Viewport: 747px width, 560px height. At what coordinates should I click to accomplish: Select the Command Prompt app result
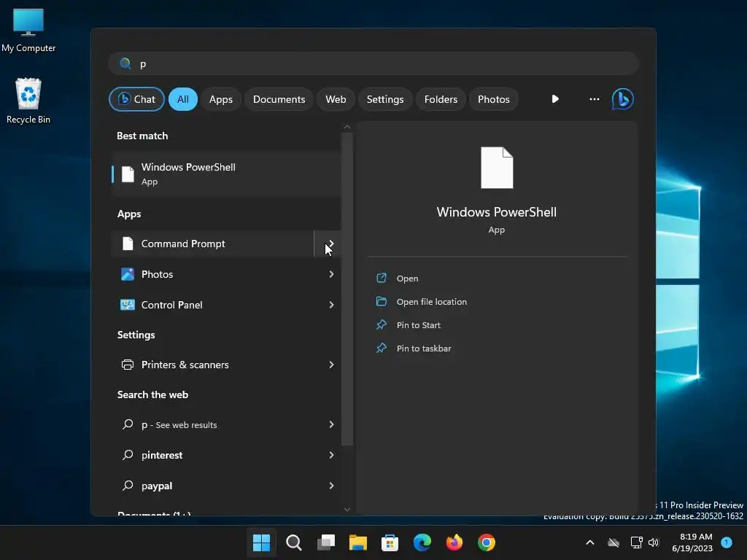point(212,244)
